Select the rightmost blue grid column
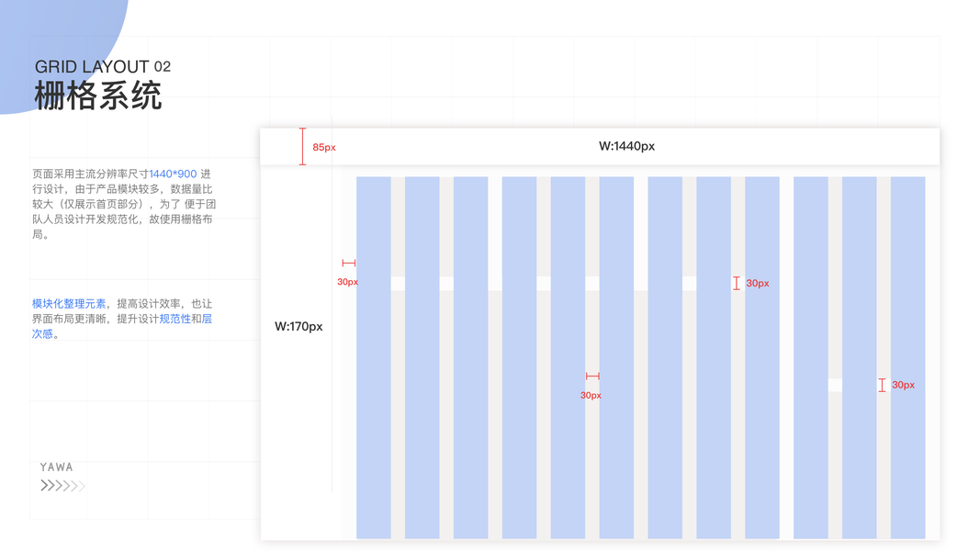 [x=907, y=357]
